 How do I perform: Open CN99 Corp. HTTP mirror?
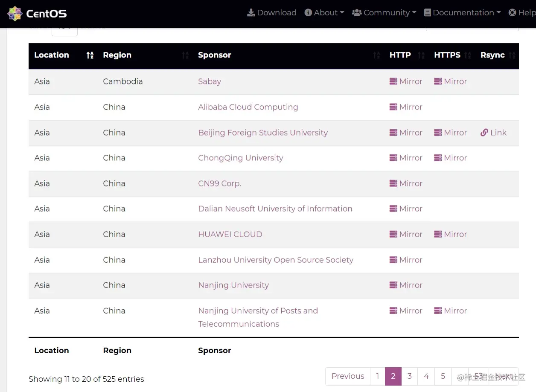point(406,183)
